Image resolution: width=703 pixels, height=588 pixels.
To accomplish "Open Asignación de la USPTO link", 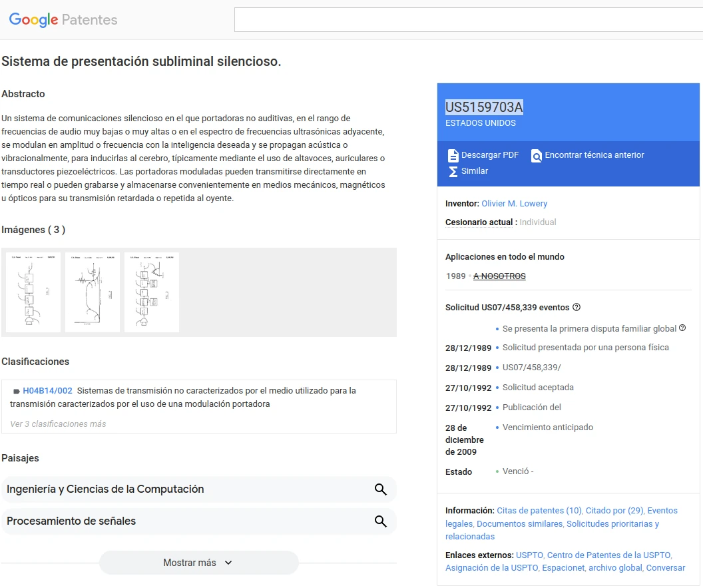I will coord(491,568).
